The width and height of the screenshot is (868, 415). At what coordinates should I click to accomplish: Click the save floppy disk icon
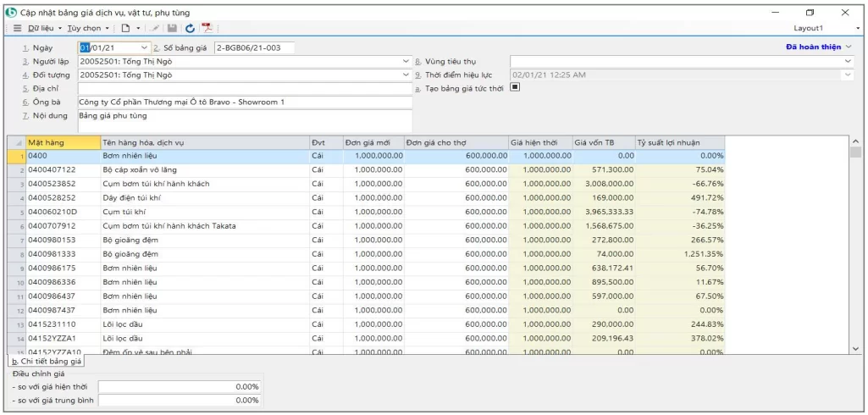(173, 28)
